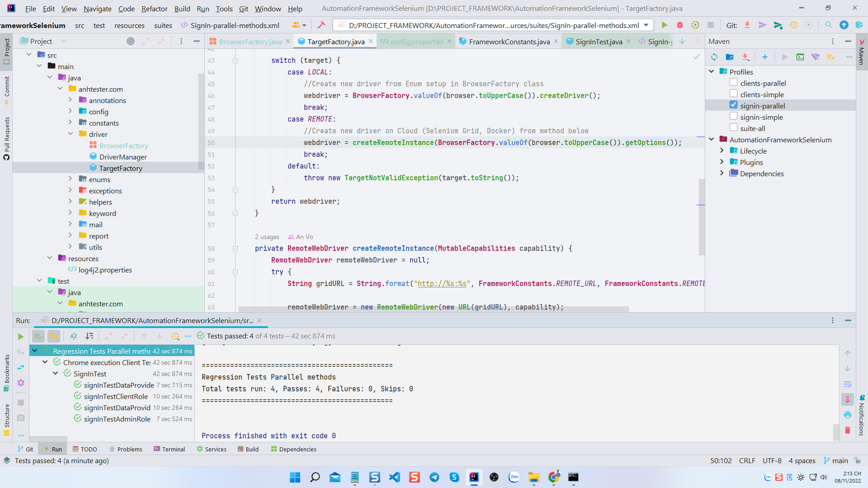Image resolution: width=868 pixels, height=488 pixels.
Task: Open Search Everywhere magnifier icon
Action: pyautogui.click(x=828, y=25)
